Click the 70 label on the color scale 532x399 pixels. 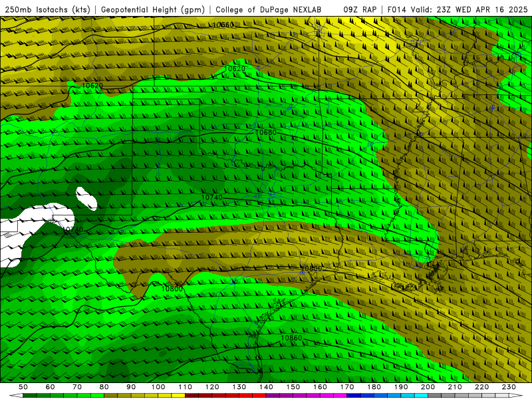pyautogui.click(x=77, y=387)
